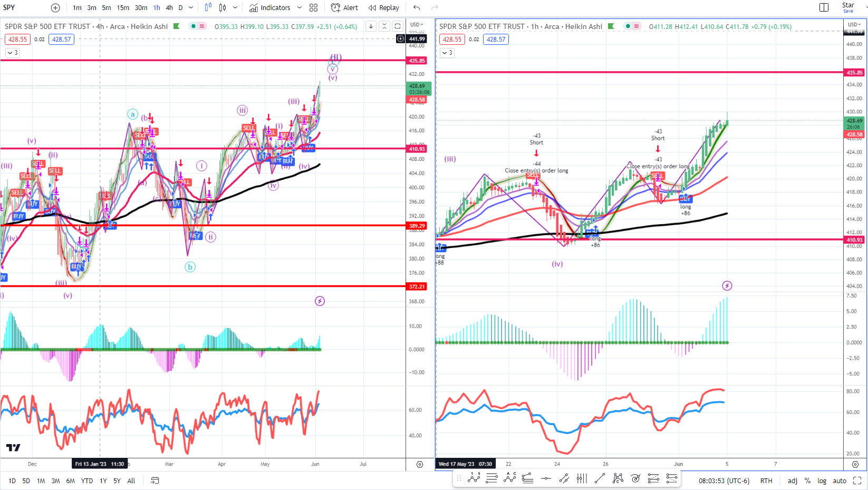Click the buy price 428.57 on left chart
868x490 pixels.
[x=62, y=40]
